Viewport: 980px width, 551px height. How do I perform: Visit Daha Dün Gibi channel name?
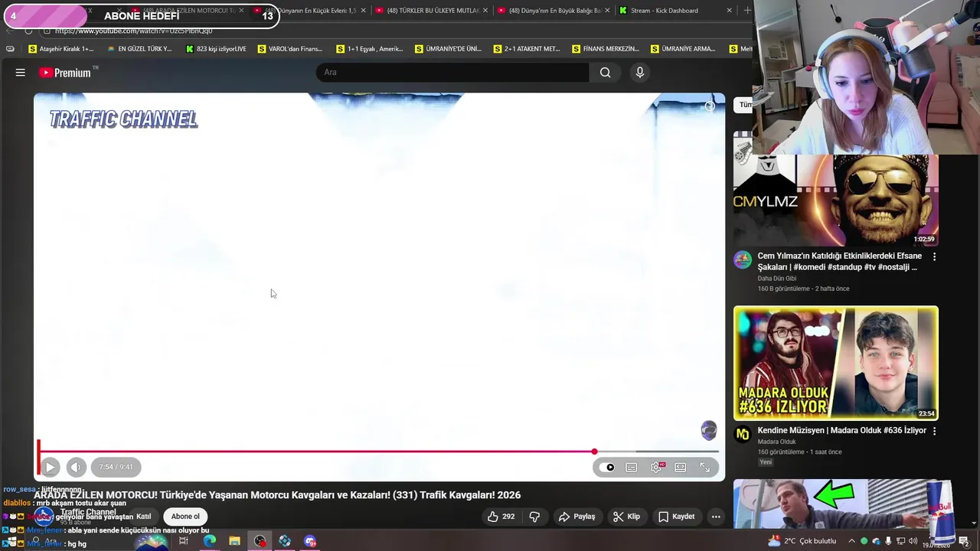(x=777, y=279)
